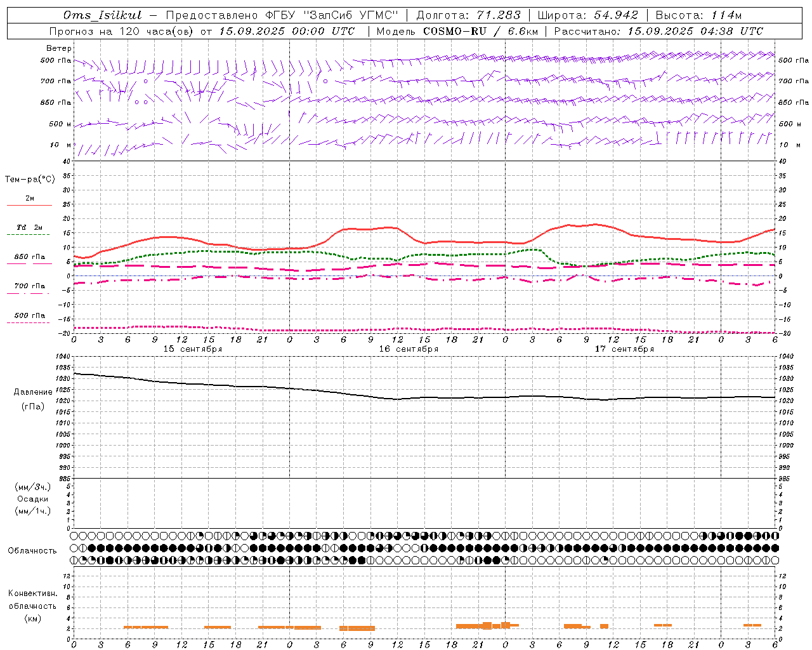The width and height of the screenshot is (812, 650).
Task: Click the "Конвективн." panel label
Action: [32, 594]
